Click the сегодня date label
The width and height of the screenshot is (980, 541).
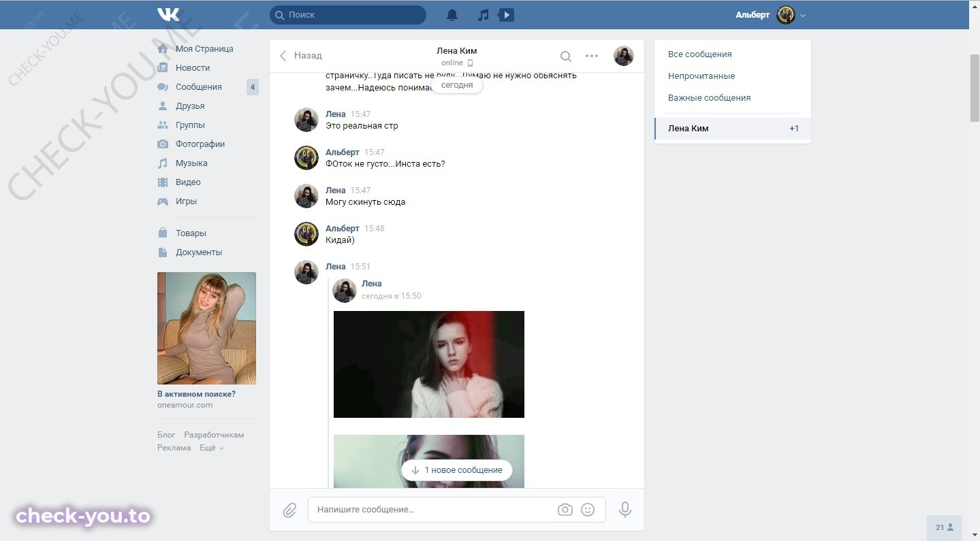(457, 86)
